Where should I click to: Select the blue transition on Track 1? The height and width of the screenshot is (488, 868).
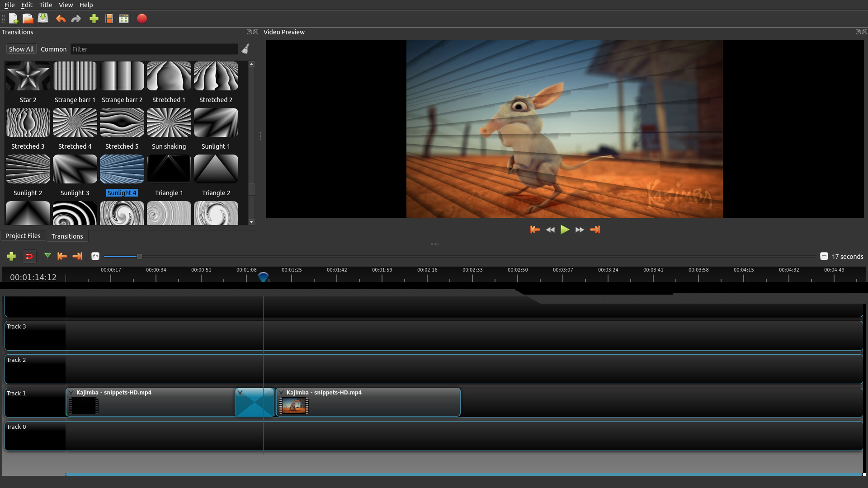(255, 402)
